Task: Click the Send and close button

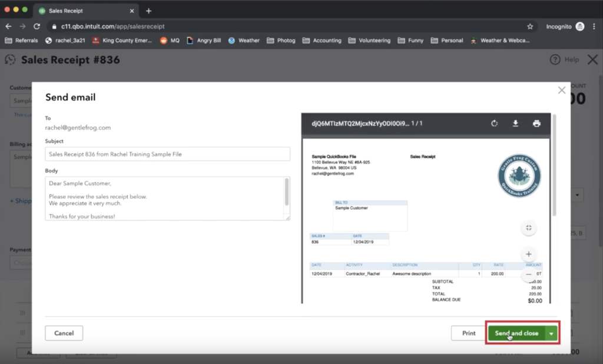Action: [x=516, y=333]
